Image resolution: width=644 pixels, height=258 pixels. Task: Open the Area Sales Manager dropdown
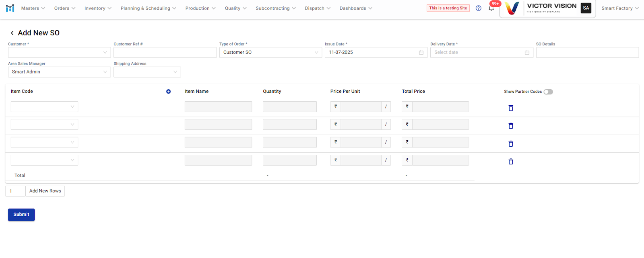tap(59, 72)
